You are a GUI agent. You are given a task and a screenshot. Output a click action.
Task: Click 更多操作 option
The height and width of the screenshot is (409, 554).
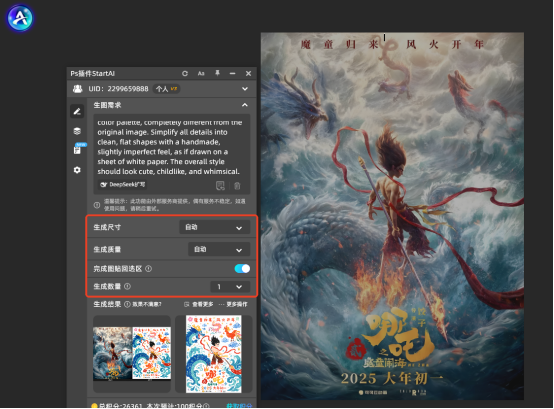click(x=233, y=304)
